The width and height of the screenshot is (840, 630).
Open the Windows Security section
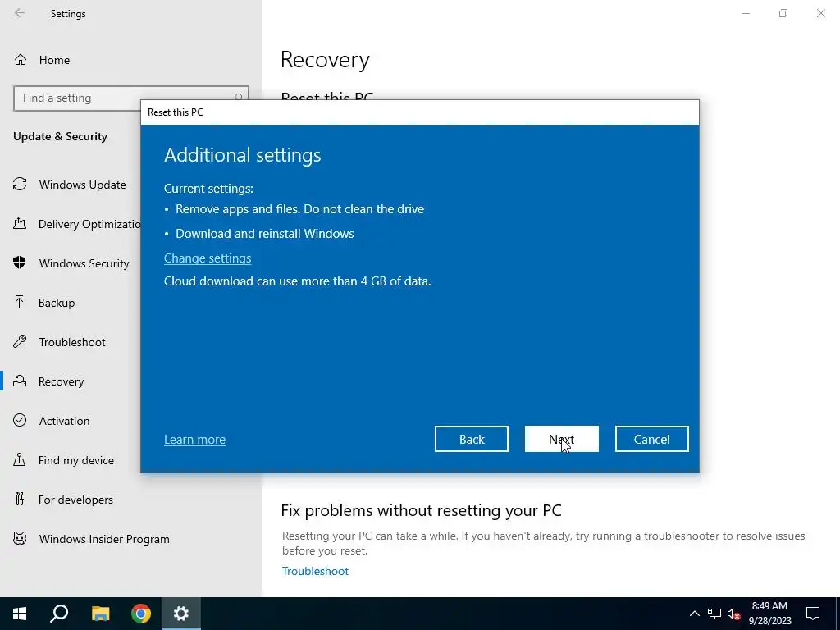coord(84,263)
